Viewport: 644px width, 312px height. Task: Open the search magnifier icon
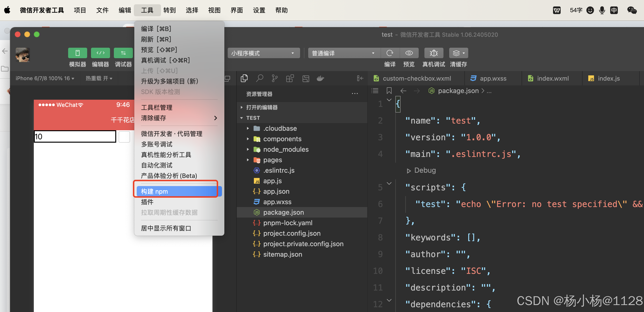coord(260,78)
